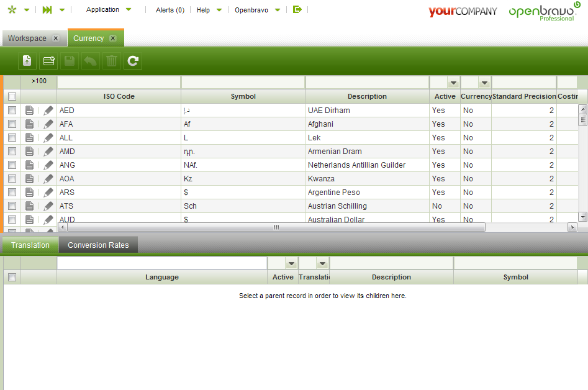The image size is (588, 390).
Task: Edit the ALL currency row
Action: 48,138
